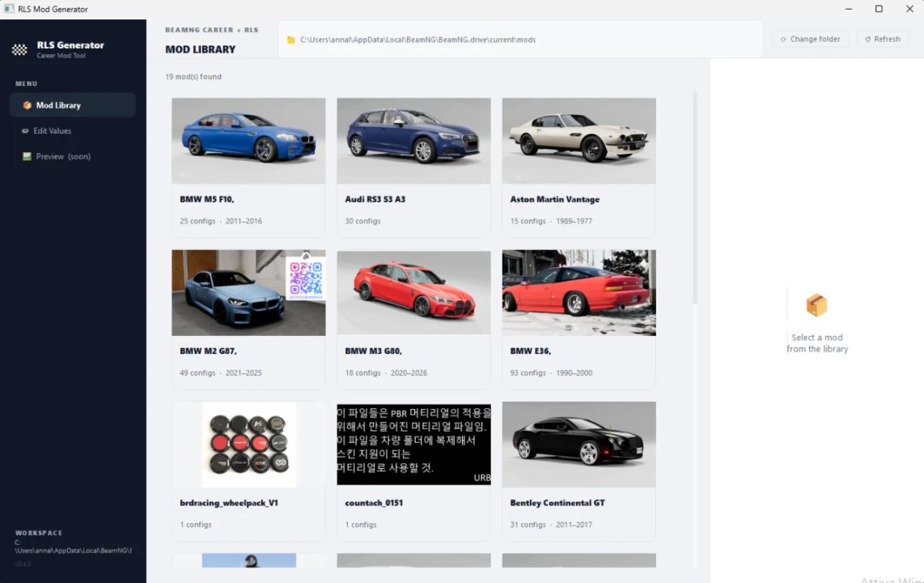Click '18 configs · 2020–2026' text
Image resolution: width=924 pixels, height=583 pixels.
pos(386,372)
